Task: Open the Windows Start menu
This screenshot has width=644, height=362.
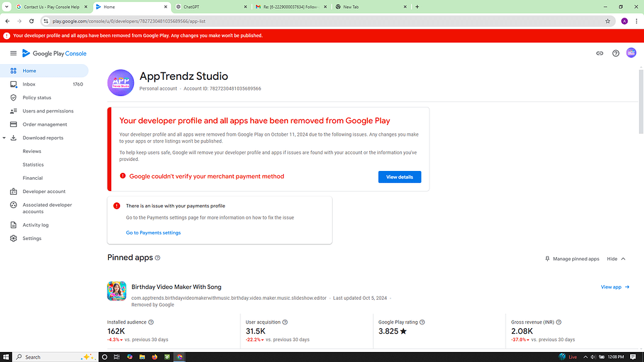Action: pos(6,357)
